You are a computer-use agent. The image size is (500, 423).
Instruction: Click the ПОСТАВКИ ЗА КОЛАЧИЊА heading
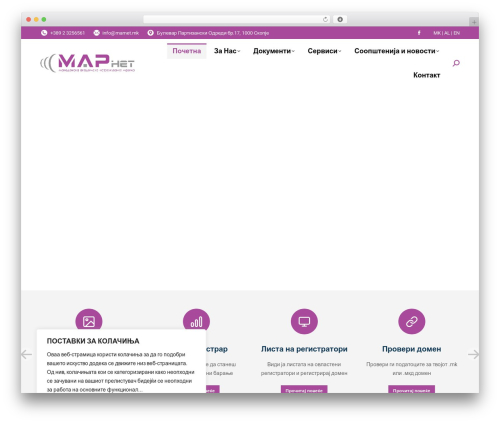click(93, 341)
